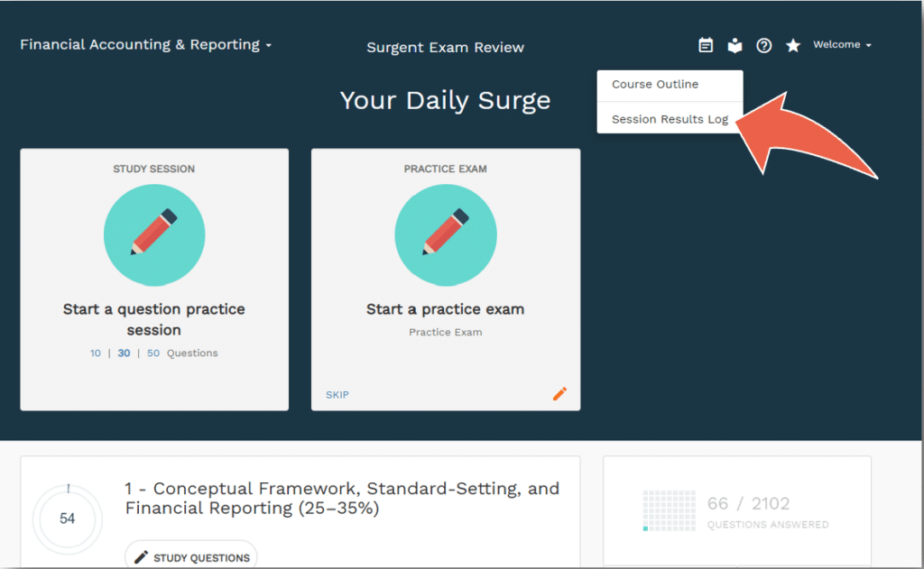This screenshot has height=569, width=924.
Task: Click the pencil circle in Study Session card
Action: click(154, 235)
